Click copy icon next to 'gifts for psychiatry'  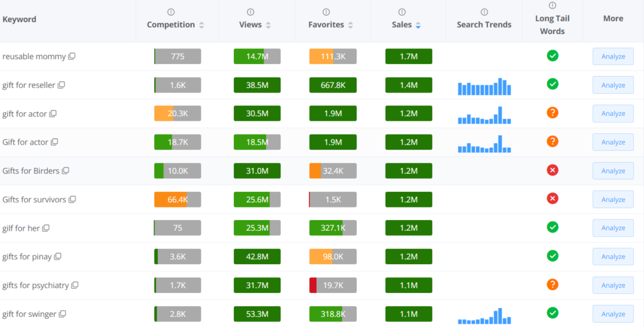[x=75, y=285]
